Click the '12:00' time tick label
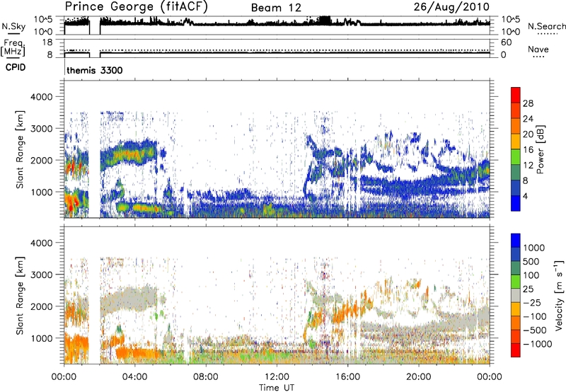566x392 pixels. [x=277, y=377]
